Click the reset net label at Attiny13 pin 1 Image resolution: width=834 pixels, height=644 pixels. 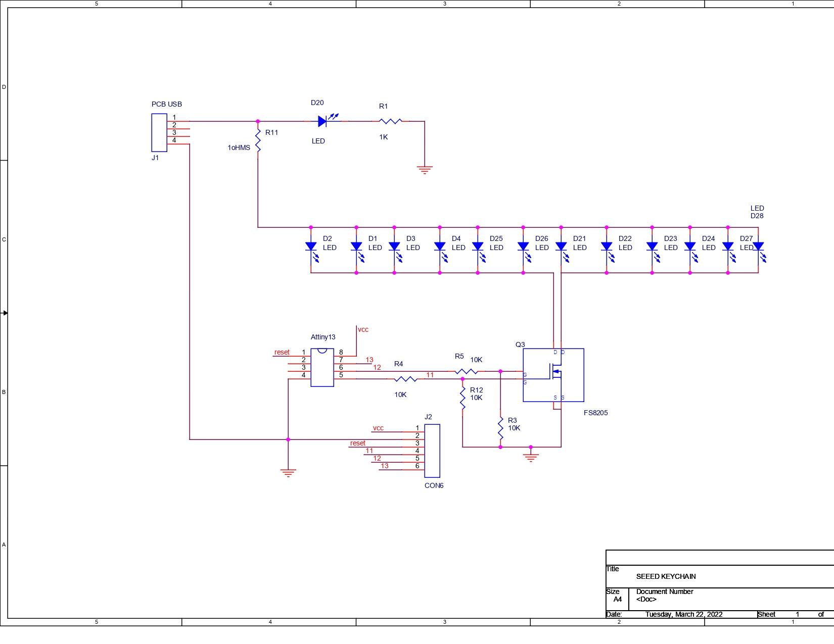[282, 352]
